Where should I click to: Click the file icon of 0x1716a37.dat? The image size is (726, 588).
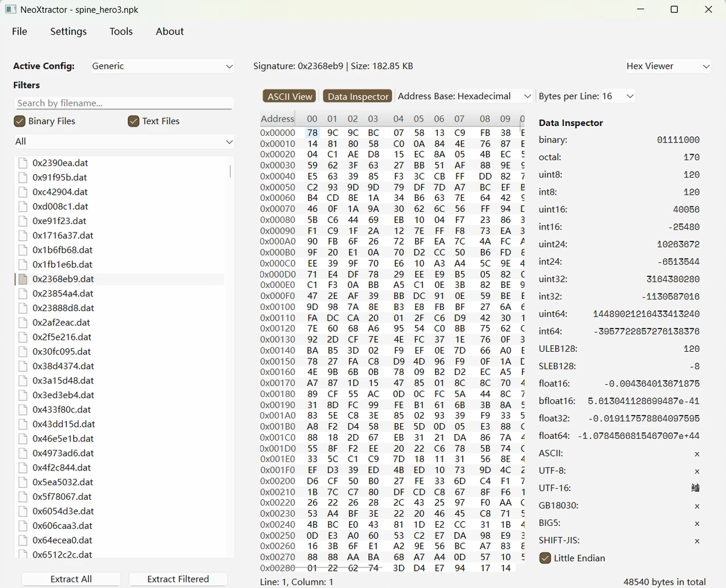(x=23, y=236)
